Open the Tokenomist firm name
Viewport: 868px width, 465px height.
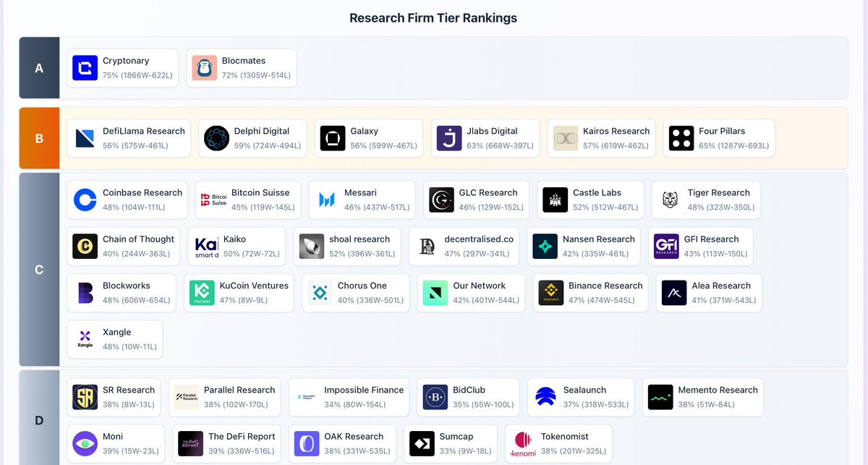point(565,436)
